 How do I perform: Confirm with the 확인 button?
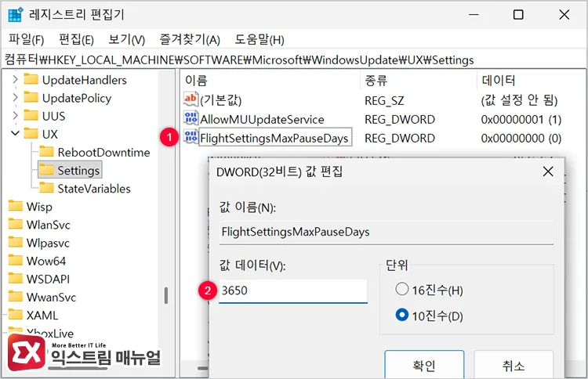click(x=424, y=364)
